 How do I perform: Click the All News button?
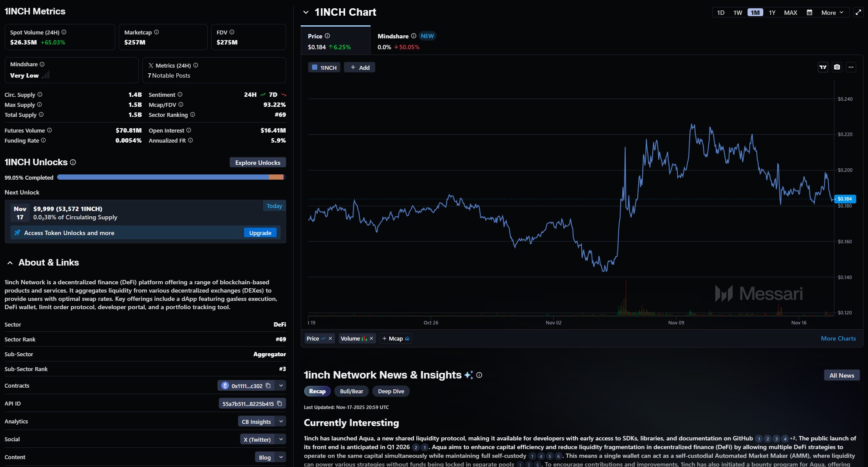tap(842, 375)
